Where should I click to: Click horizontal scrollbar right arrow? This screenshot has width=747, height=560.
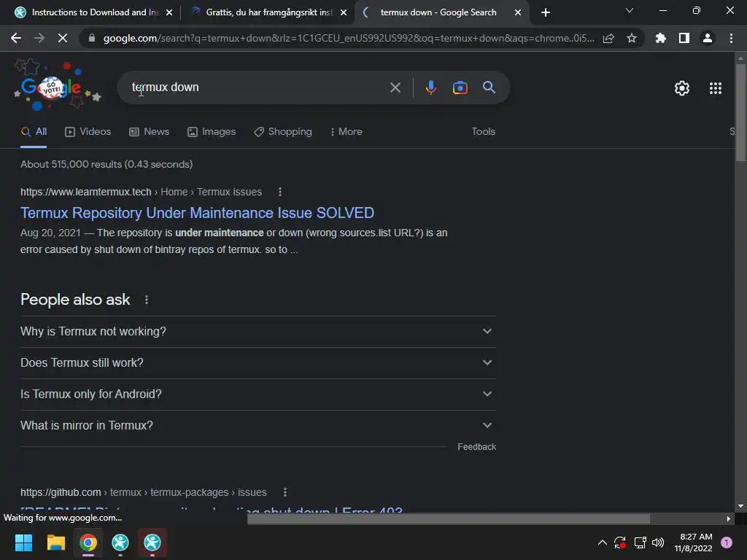coord(728,518)
